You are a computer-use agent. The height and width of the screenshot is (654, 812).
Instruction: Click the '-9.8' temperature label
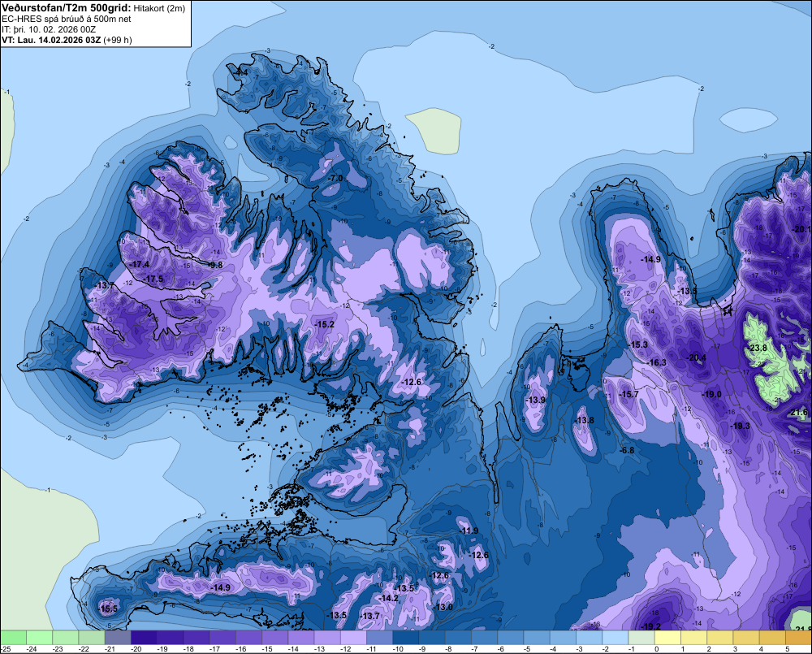[x=214, y=265]
